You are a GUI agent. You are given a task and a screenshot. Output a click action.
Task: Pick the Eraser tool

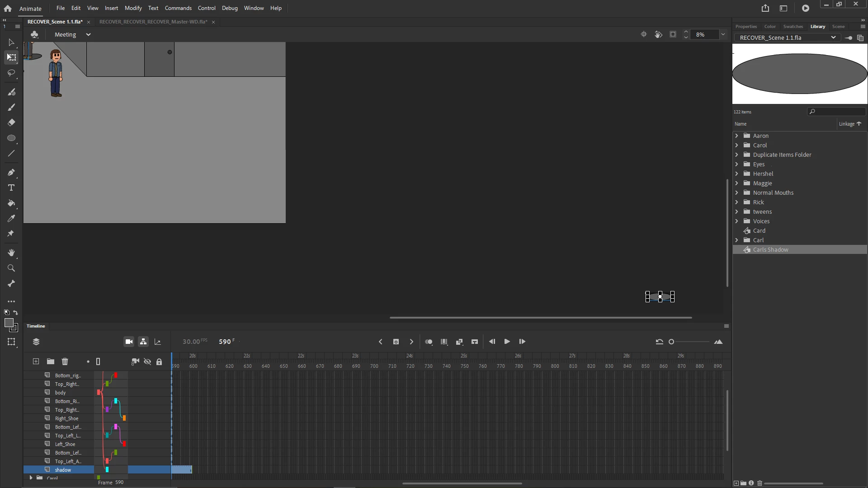pyautogui.click(x=11, y=122)
